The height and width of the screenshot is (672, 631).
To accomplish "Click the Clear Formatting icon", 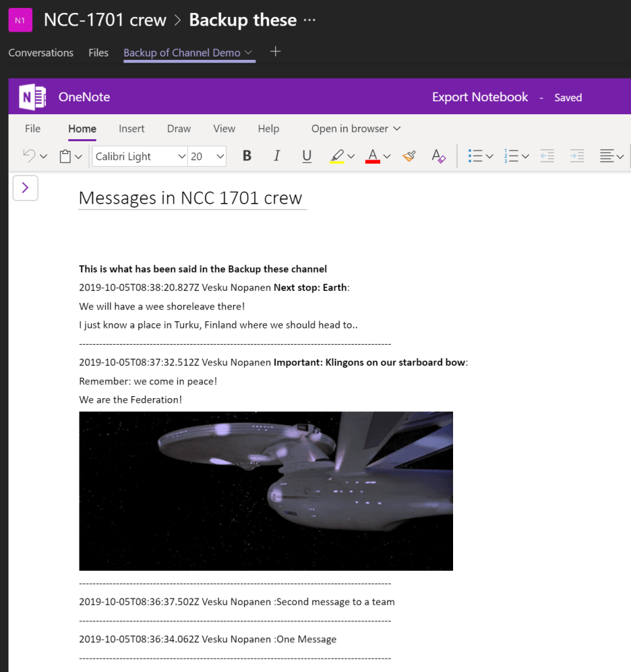I will (439, 156).
